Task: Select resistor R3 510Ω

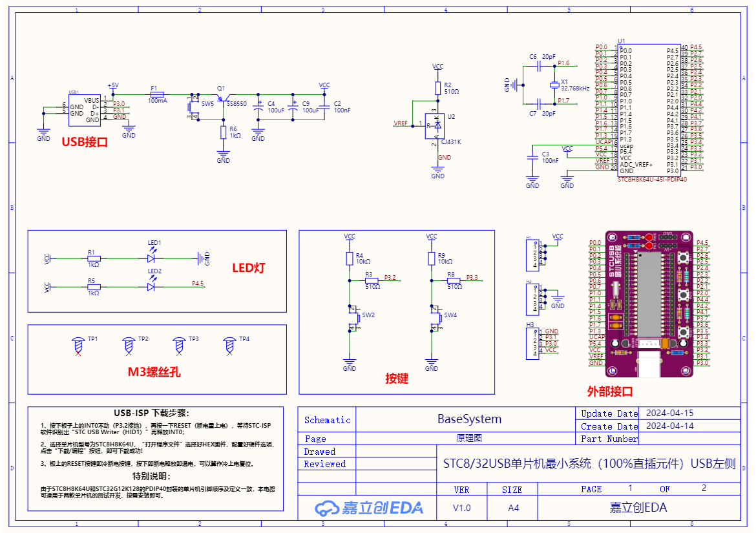Action: pos(372,280)
